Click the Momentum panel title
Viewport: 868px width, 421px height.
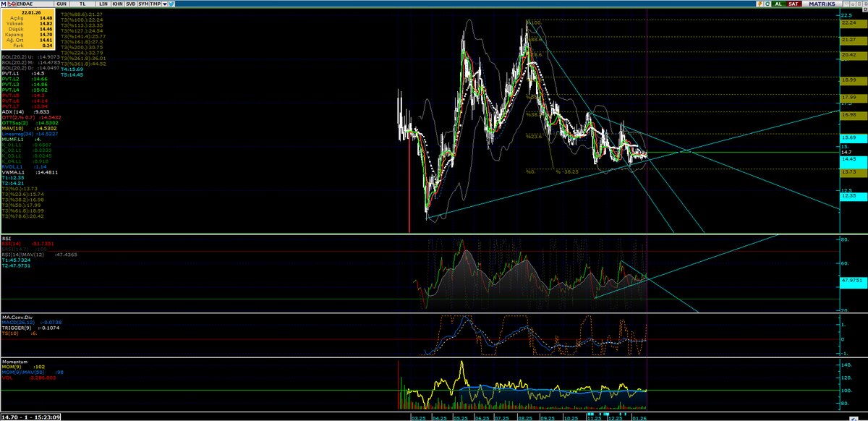pyautogui.click(x=14, y=361)
